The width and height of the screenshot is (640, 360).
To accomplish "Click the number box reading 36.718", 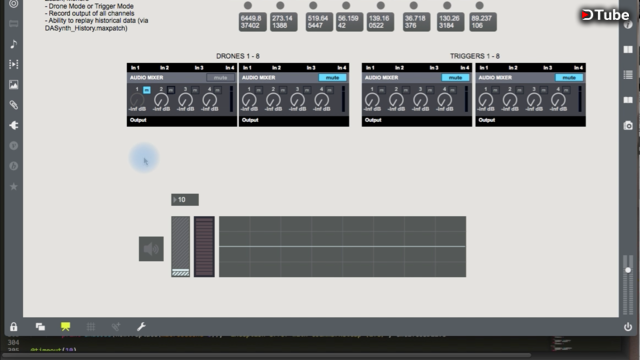I will point(416,22).
